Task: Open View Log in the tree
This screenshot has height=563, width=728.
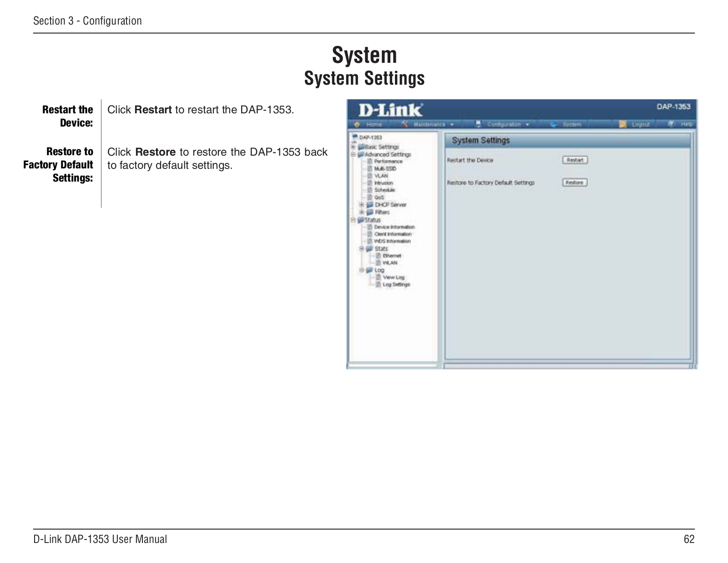Action: coord(394,277)
